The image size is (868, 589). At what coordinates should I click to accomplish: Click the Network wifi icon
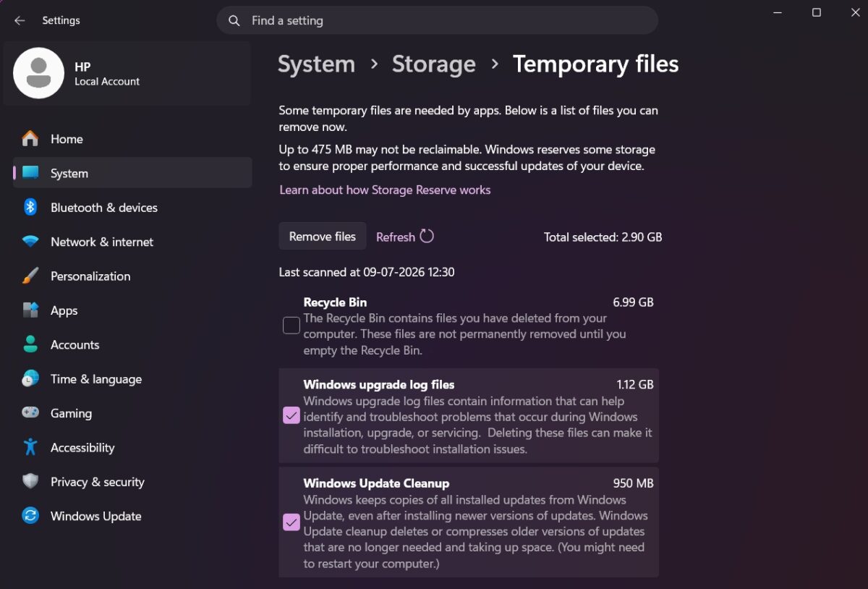tap(30, 242)
